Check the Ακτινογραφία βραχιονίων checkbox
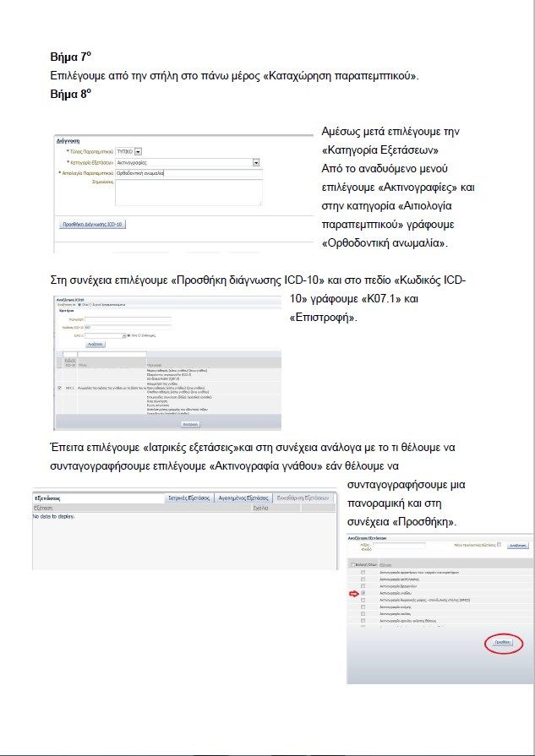 point(363,586)
